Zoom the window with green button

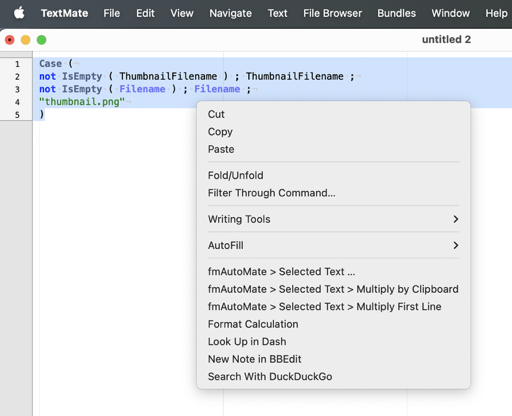click(x=41, y=40)
